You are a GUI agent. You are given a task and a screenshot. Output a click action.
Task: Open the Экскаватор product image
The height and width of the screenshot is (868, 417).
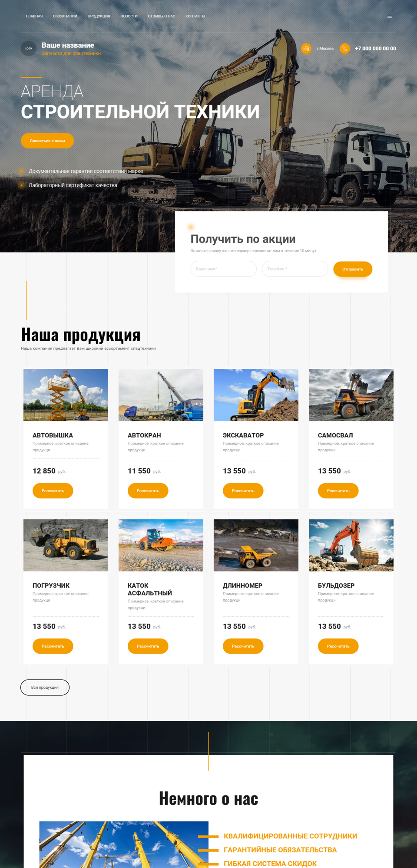coord(256,395)
